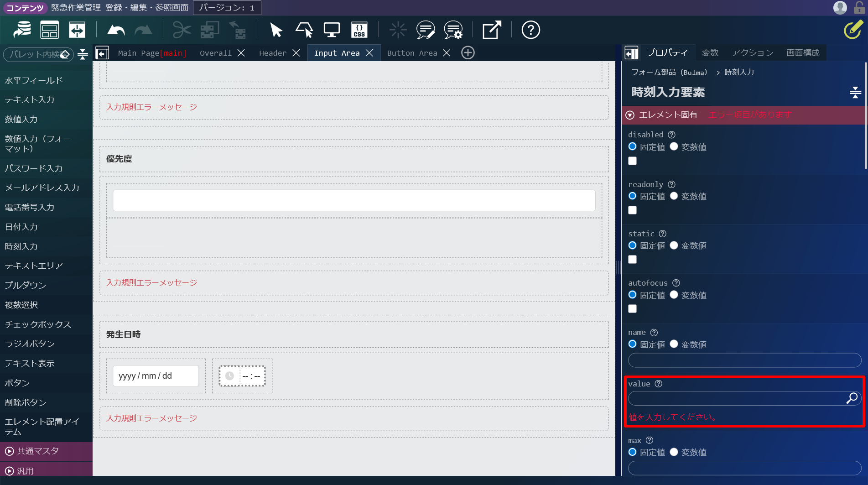Click the yyyy/mm/dd date input
Viewport: 868px width, 485px height.
tap(156, 376)
